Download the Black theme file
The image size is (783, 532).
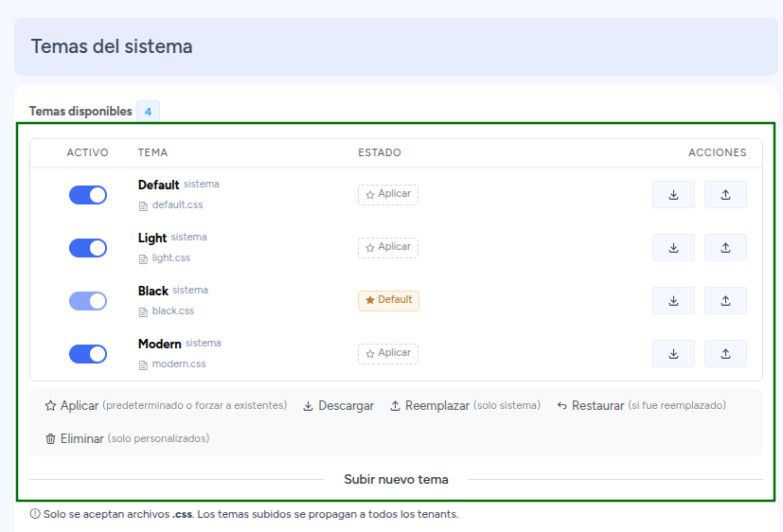[x=673, y=300]
